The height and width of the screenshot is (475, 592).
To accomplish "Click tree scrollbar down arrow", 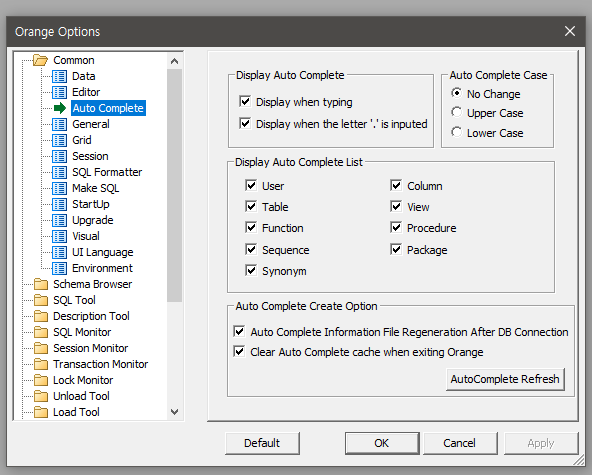I will (174, 412).
